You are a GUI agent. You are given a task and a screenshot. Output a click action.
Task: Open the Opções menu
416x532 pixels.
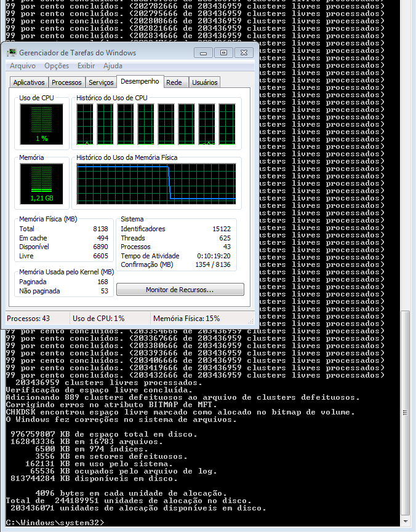point(57,66)
